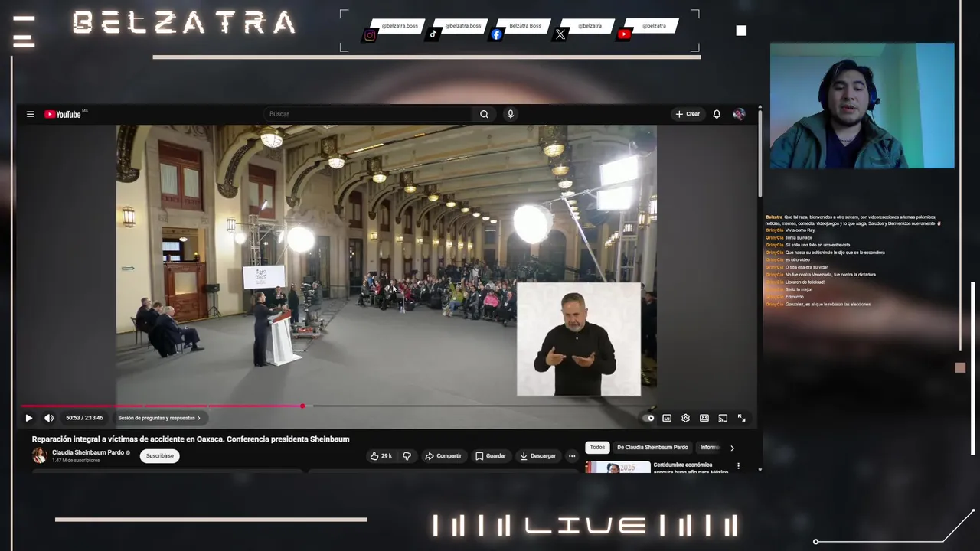Play the paused video
Screen dimensions: 980x551
tap(28, 418)
